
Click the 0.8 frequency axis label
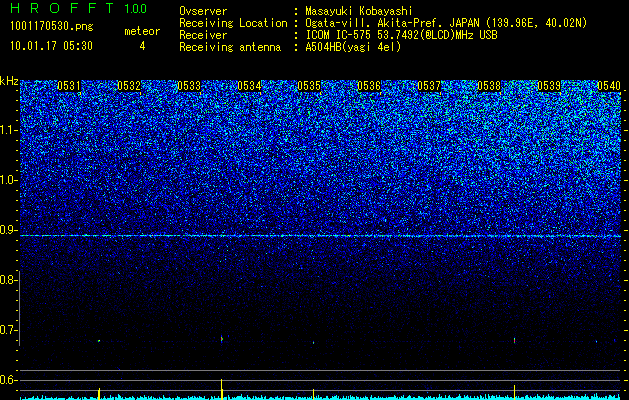coord(8,280)
